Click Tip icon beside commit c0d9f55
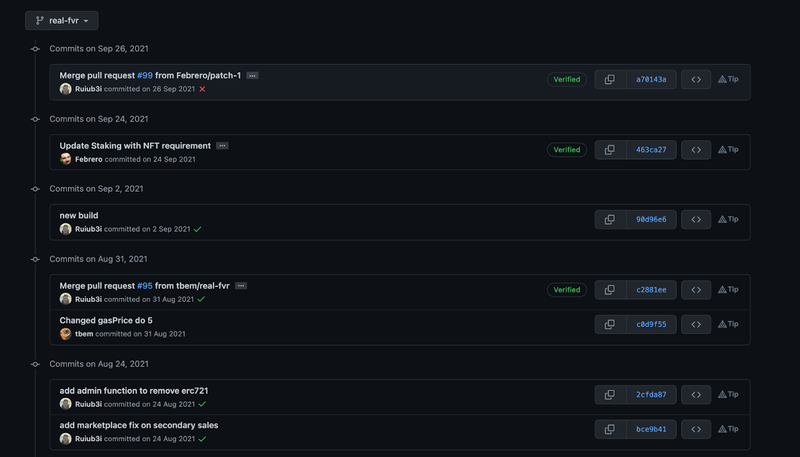Image resolution: width=800 pixels, height=457 pixels. (x=728, y=324)
